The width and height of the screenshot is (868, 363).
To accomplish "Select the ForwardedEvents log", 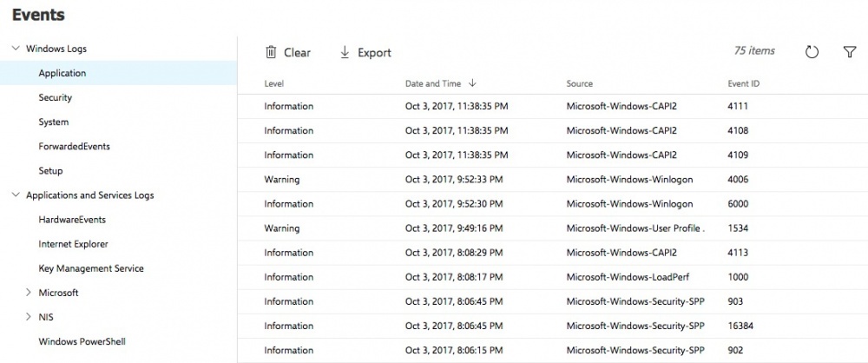I will click(x=74, y=147).
